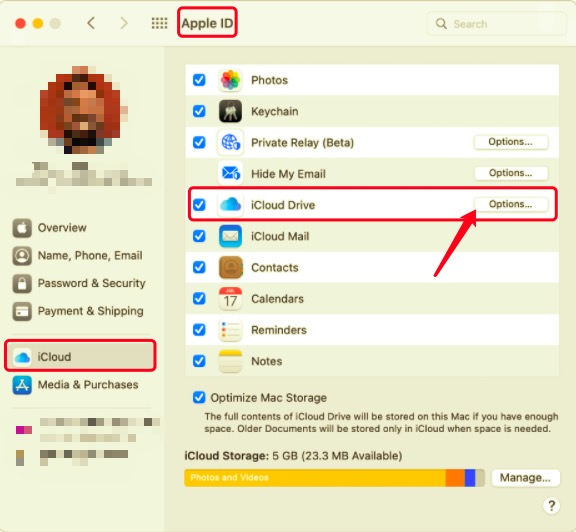This screenshot has height=532, width=576.
Task: Uncheck the iCloud Mail checkbox
Action: click(x=199, y=236)
